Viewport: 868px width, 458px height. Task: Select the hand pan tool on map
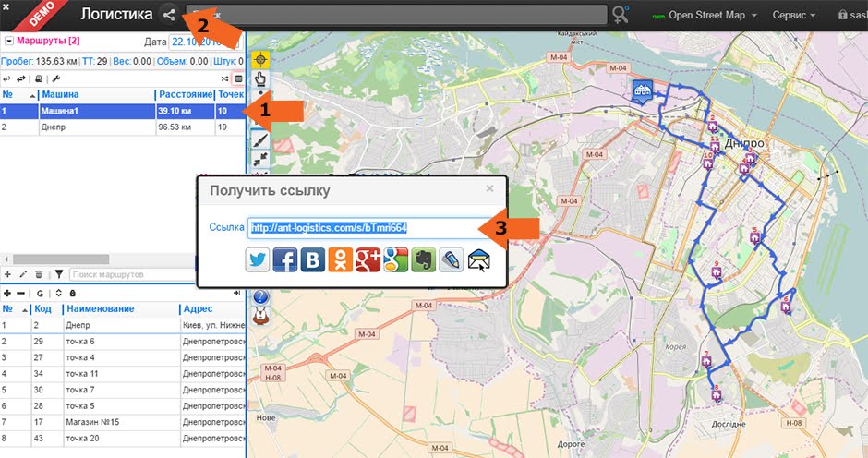[260, 79]
